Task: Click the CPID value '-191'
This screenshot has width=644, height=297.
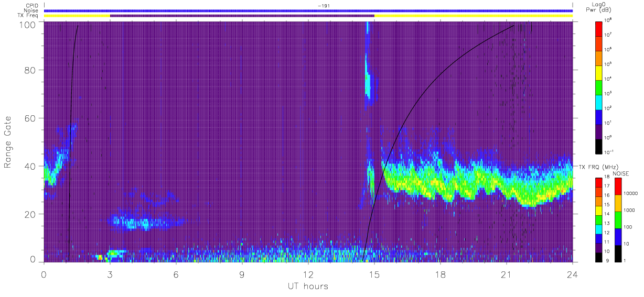Action: (324, 6)
